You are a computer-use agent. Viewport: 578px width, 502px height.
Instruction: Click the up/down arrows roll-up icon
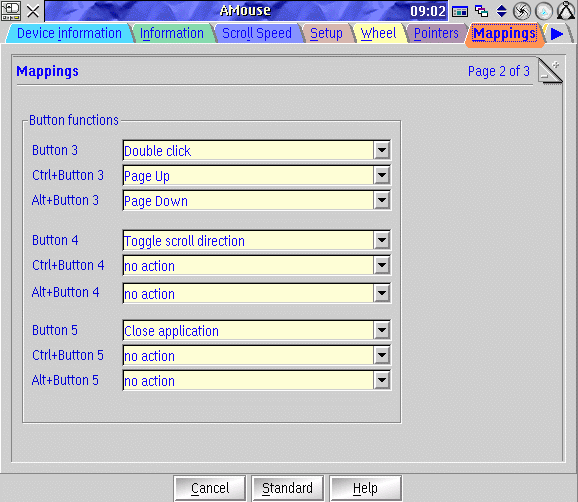(x=501, y=11)
